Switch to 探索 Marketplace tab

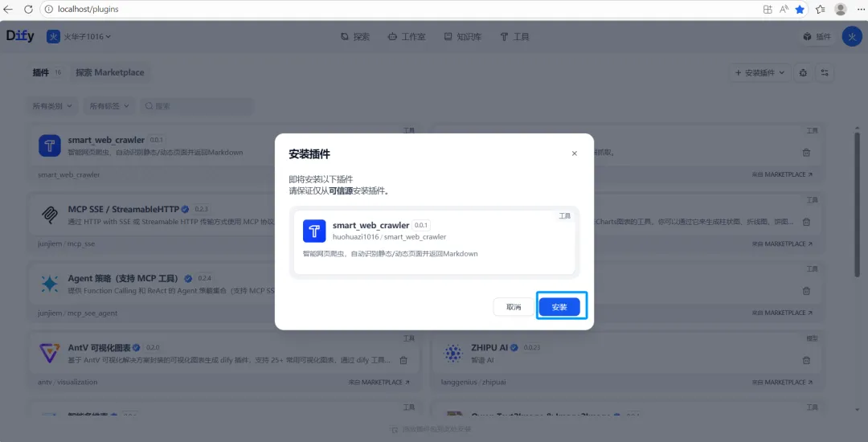109,72
